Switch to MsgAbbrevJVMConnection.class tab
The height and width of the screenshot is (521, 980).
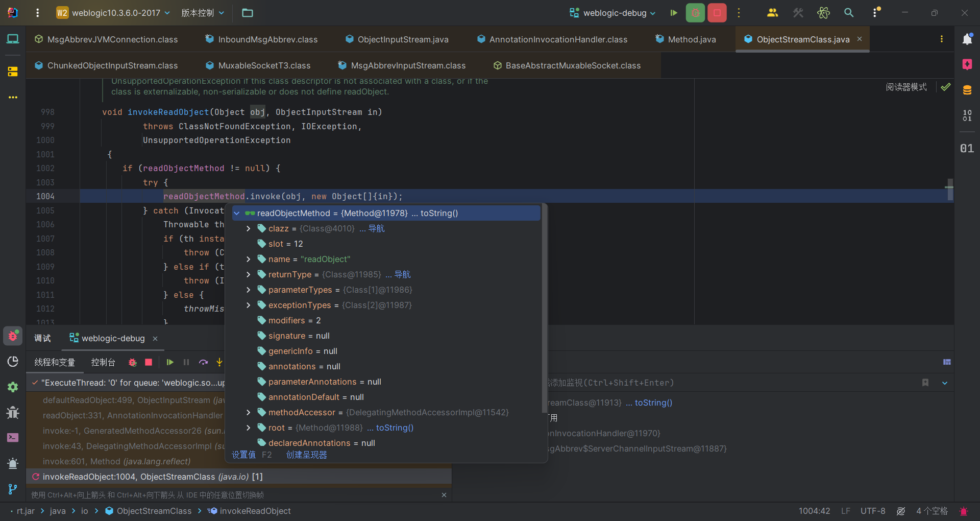click(106, 39)
